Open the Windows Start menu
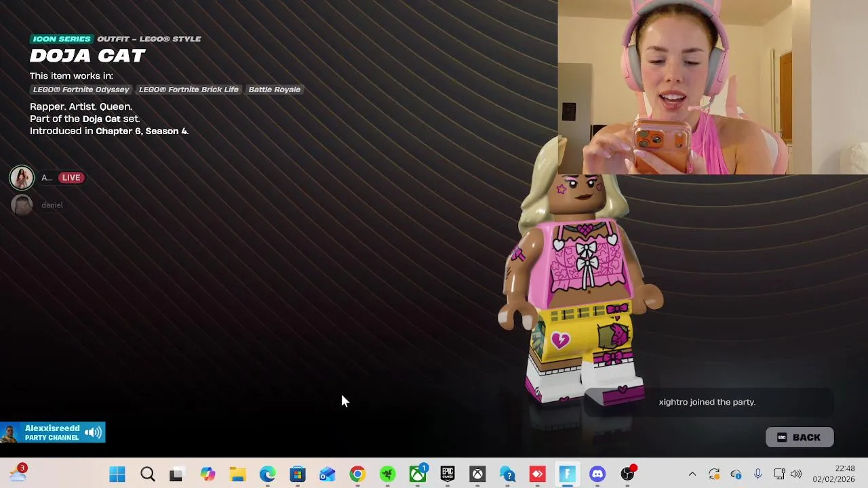Screen dimensions: 868x488 117,474
